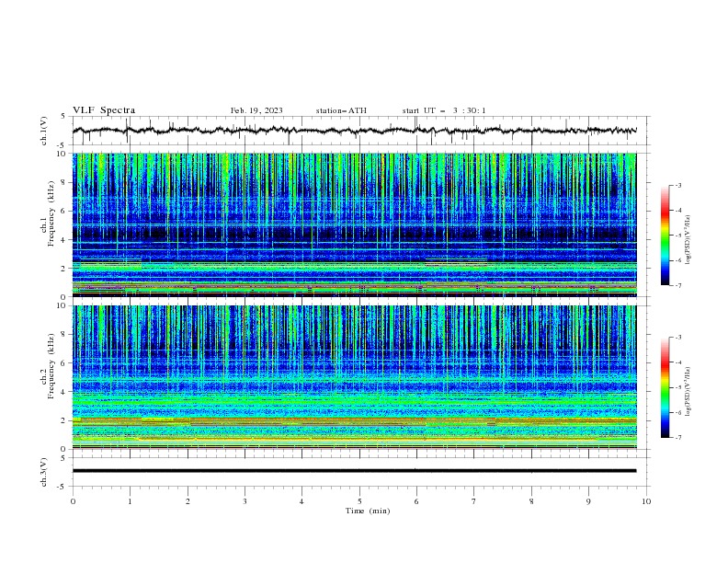Viewport: 728px width, 563px height.
Task: Click the "station=ATH" header label
Action: coord(341,110)
